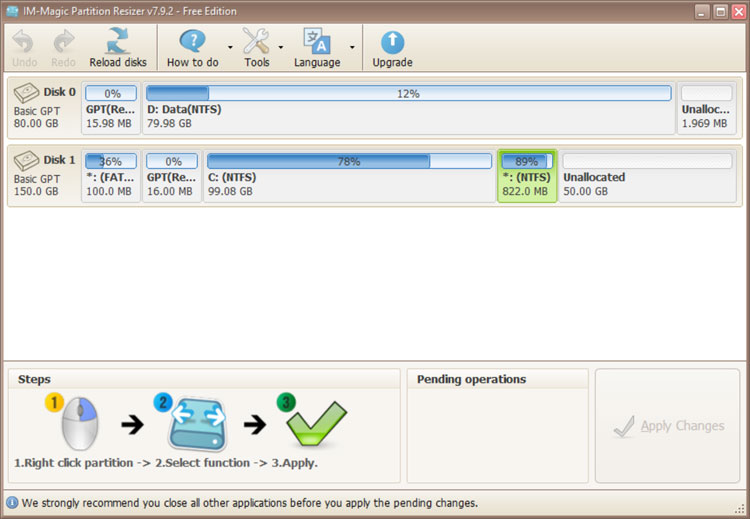Screen dimensions: 750x519
Task: Select the 16.00 MB GPT reserved partition
Action: click(x=172, y=176)
